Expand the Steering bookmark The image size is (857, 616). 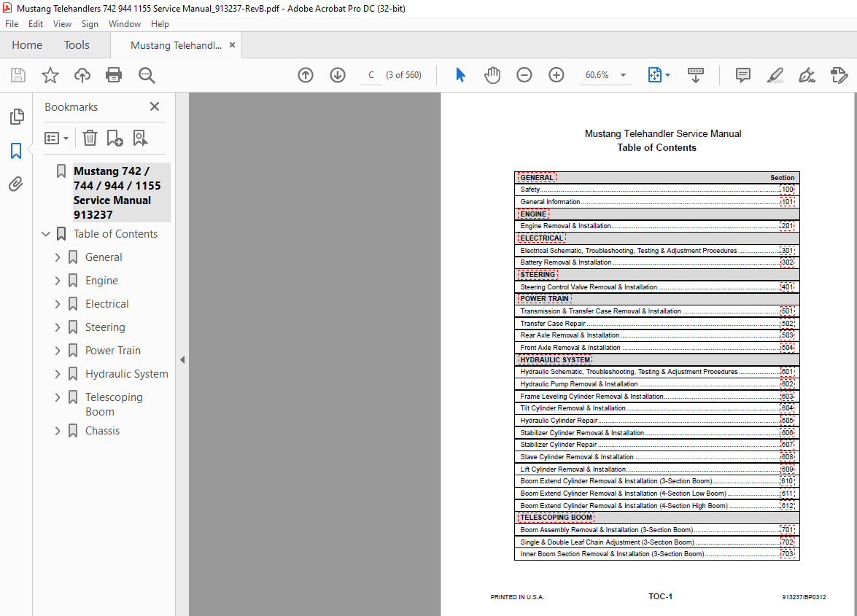pos(58,327)
